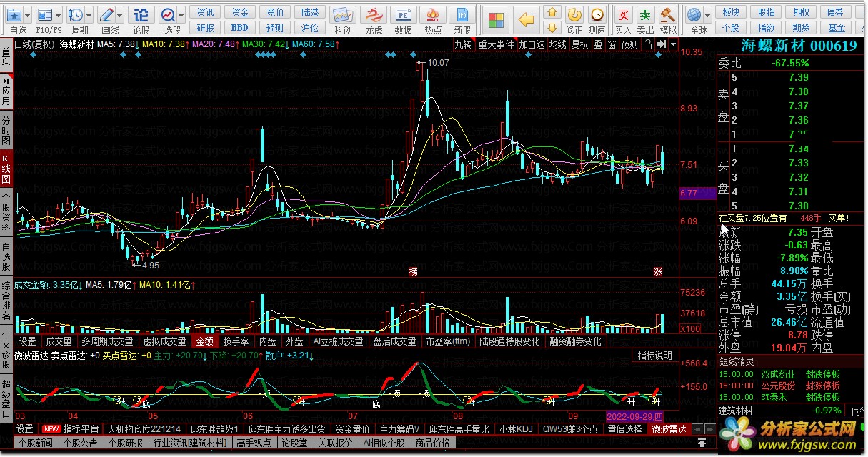Open the 模拟 gavel simulation icon
868x457 pixels.
point(667,14)
